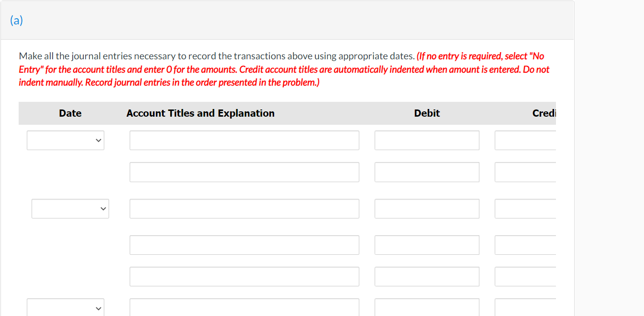Screen dimensions: 644x316
Task: Open the third Date dropdown
Action: (x=65, y=308)
